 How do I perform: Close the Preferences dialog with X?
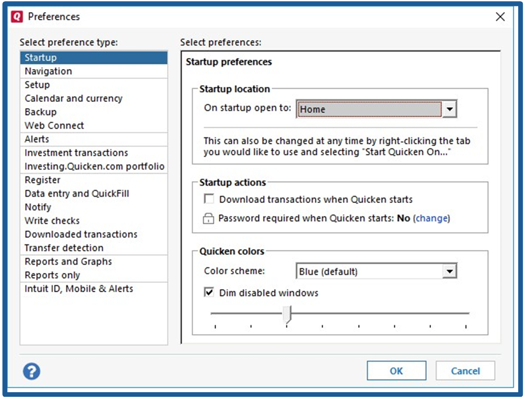coord(500,17)
